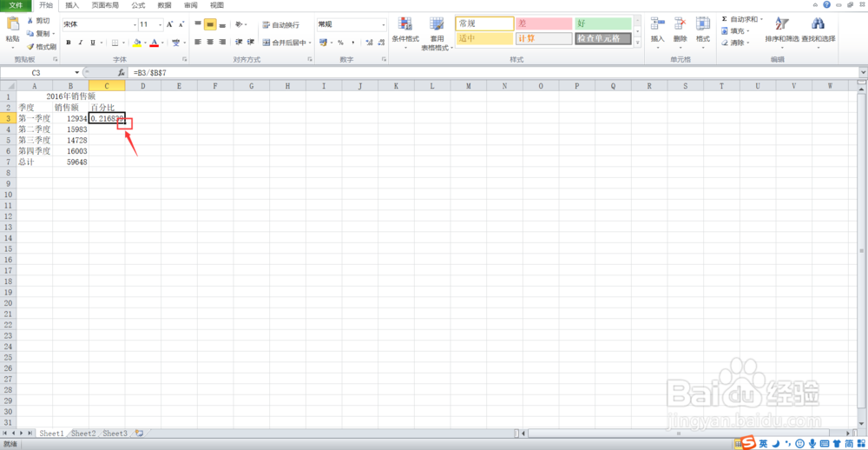Open the cell borders dropdown
The image size is (868, 450).
122,43
